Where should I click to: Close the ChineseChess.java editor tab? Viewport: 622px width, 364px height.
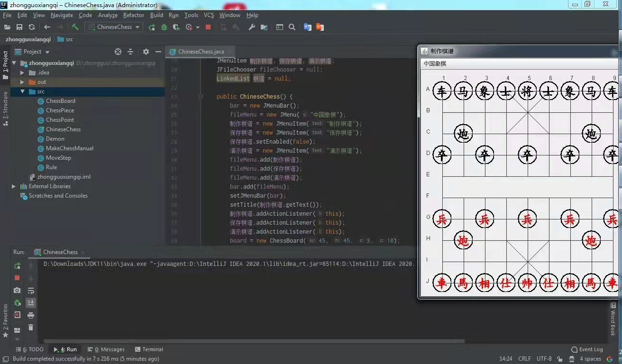click(x=230, y=52)
